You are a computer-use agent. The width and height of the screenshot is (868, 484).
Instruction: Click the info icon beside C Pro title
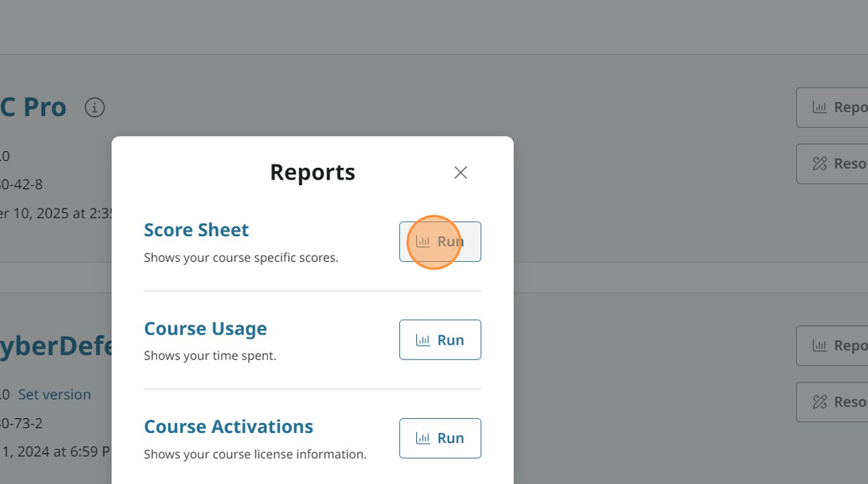(95, 108)
